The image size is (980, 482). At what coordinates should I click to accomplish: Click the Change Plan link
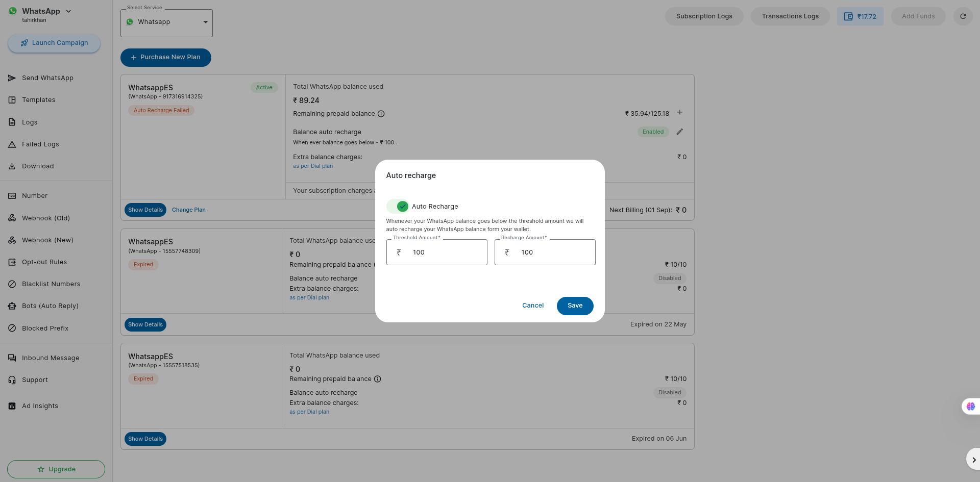(189, 210)
